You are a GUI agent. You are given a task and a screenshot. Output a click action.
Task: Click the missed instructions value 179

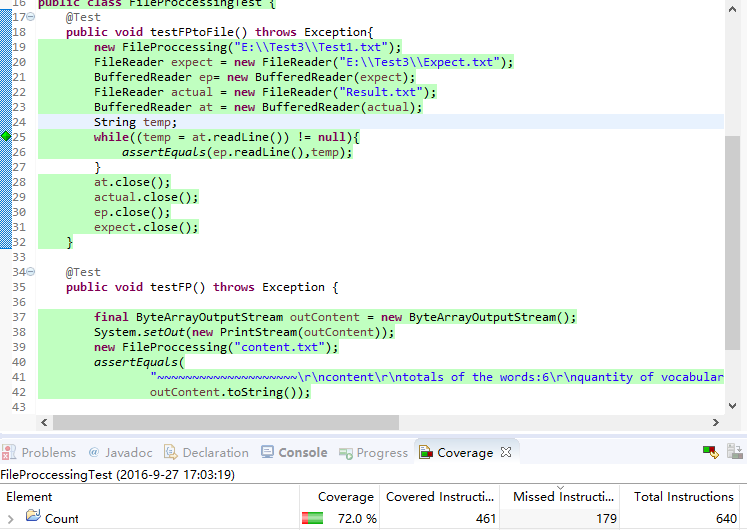click(606, 519)
